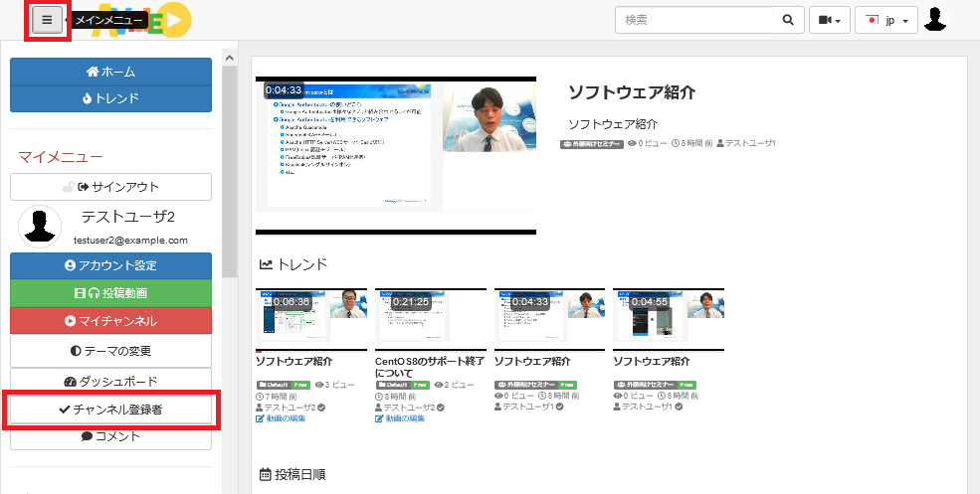
Task: Click the user avatar icon in header
Action: pos(935,20)
